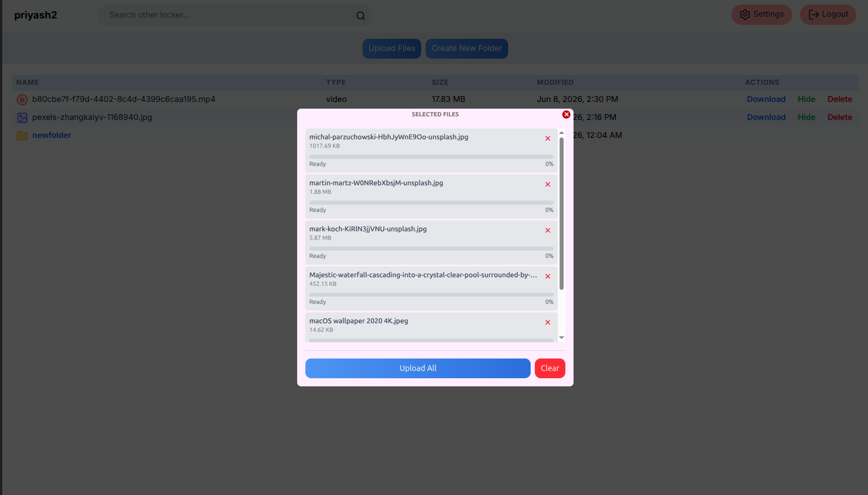
Task: Click the MODIFIED column header
Action: pyautogui.click(x=555, y=82)
